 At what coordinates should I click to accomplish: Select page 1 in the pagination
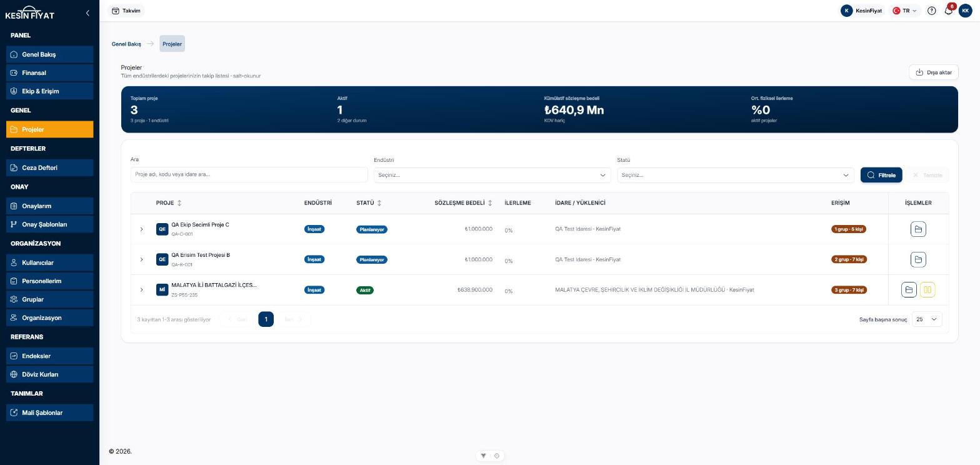(266, 319)
